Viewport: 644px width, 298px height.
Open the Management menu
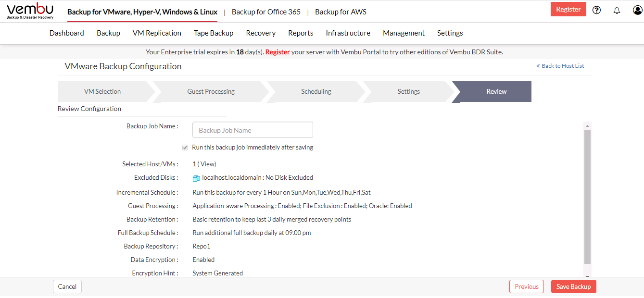404,33
